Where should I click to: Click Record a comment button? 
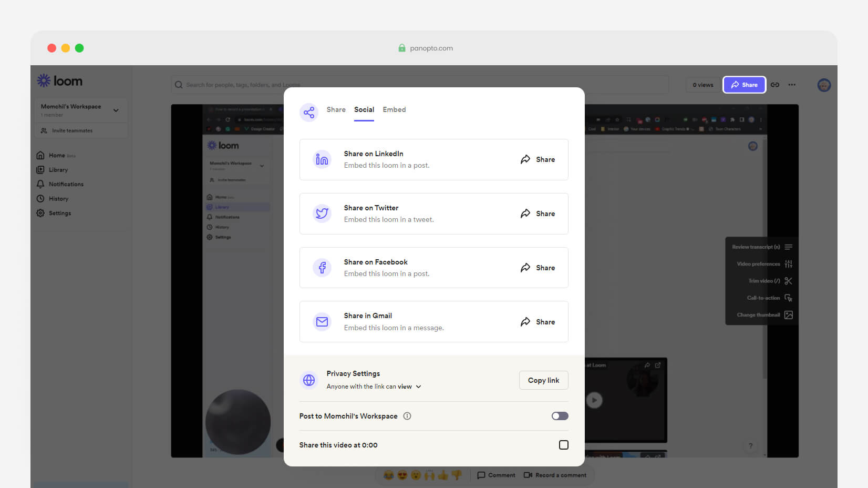click(555, 475)
